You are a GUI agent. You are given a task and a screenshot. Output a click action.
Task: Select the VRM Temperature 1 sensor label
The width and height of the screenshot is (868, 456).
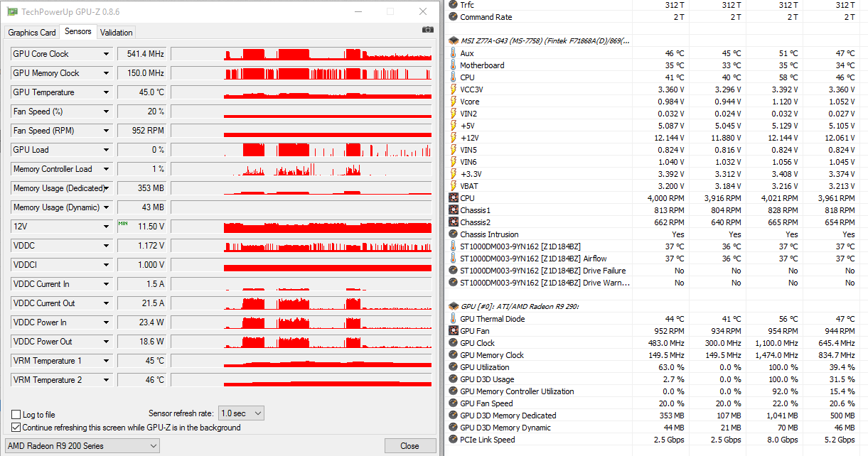click(48, 361)
